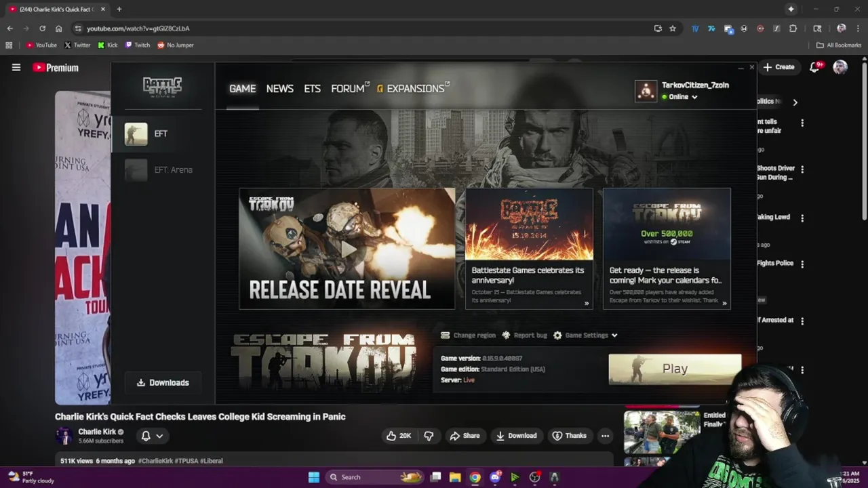The height and width of the screenshot is (488, 868).
Task: Open the Over 500,000 wishlists news card
Action: click(667, 249)
